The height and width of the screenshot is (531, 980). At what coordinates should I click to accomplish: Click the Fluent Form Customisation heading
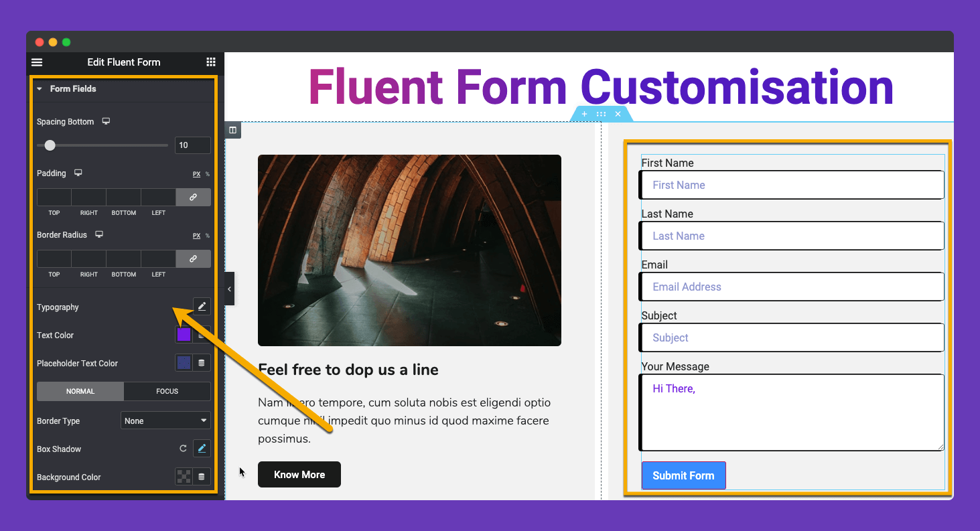[x=601, y=87]
